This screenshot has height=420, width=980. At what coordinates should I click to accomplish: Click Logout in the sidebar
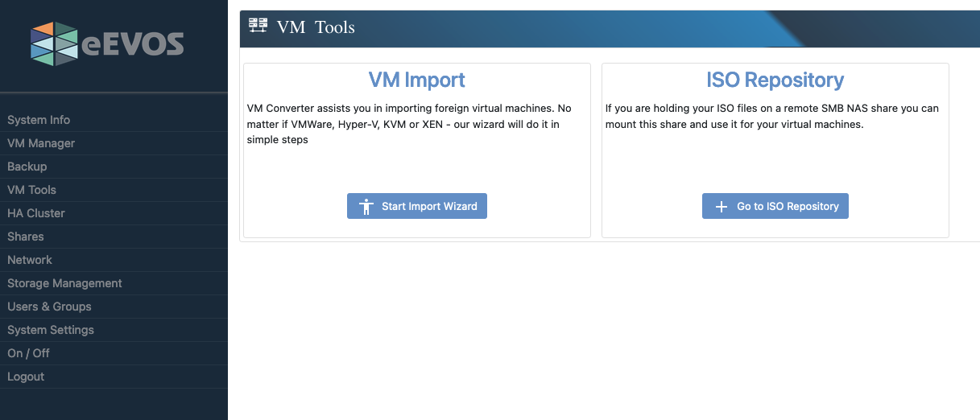pyautogui.click(x=26, y=377)
